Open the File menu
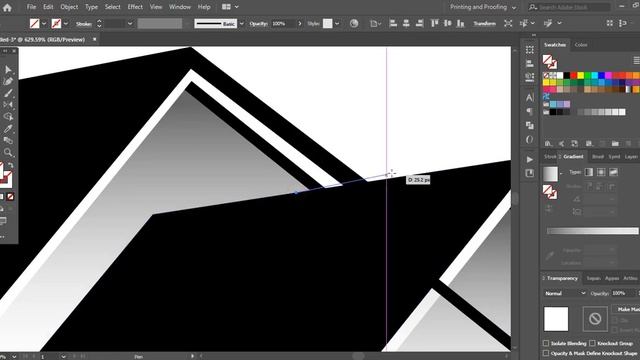 click(x=31, y=7)
